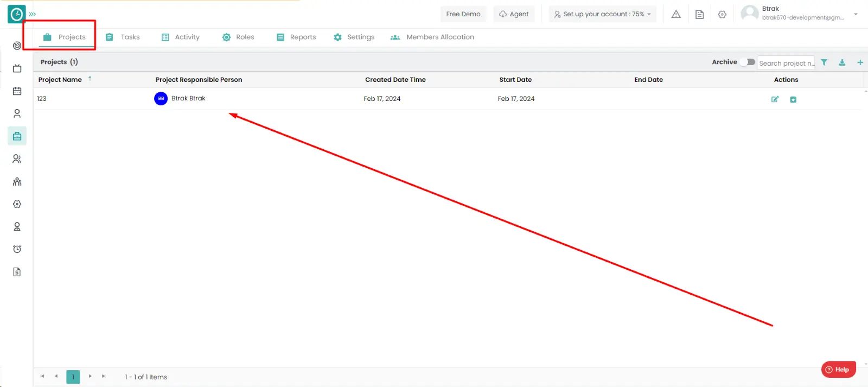
Task: Click the Agent button
Action: (514, 14)
